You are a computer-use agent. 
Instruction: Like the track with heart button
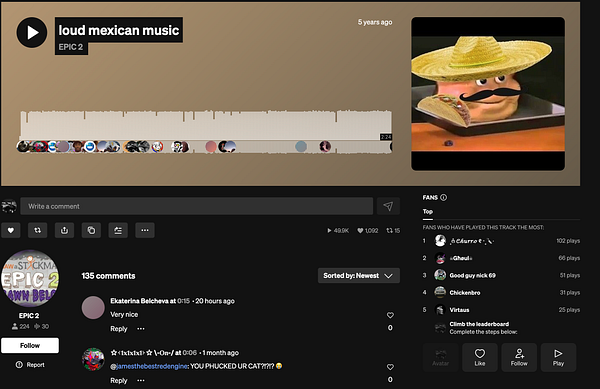11,230
